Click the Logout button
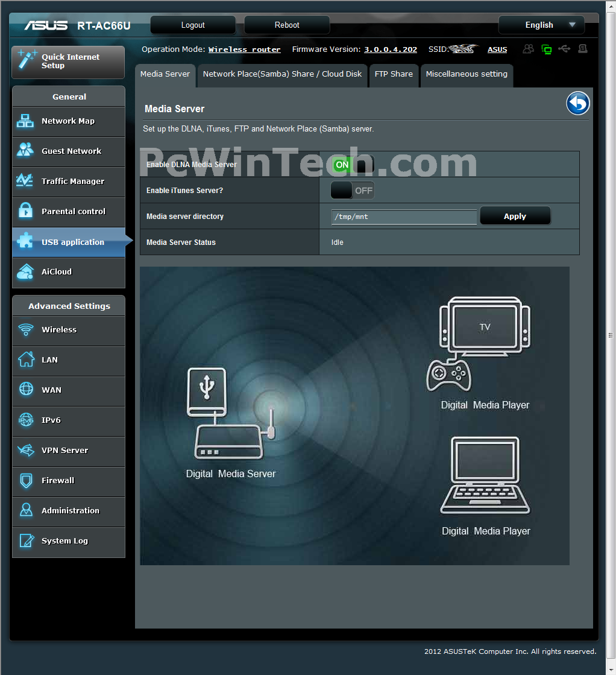This screenshot has height=675, width=616. coord(193,25)
